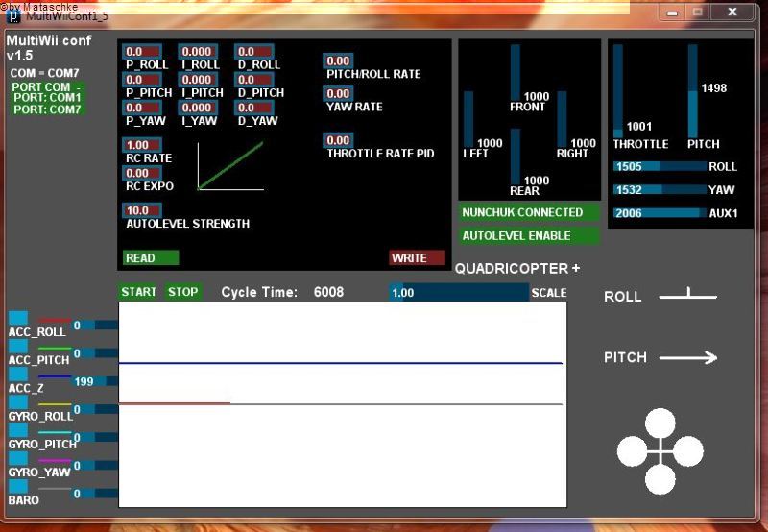The width and height of the screenshot is (768, 532).
Task: Toggle the BARO graph visibility square
Action: click(x=18, y=486)
